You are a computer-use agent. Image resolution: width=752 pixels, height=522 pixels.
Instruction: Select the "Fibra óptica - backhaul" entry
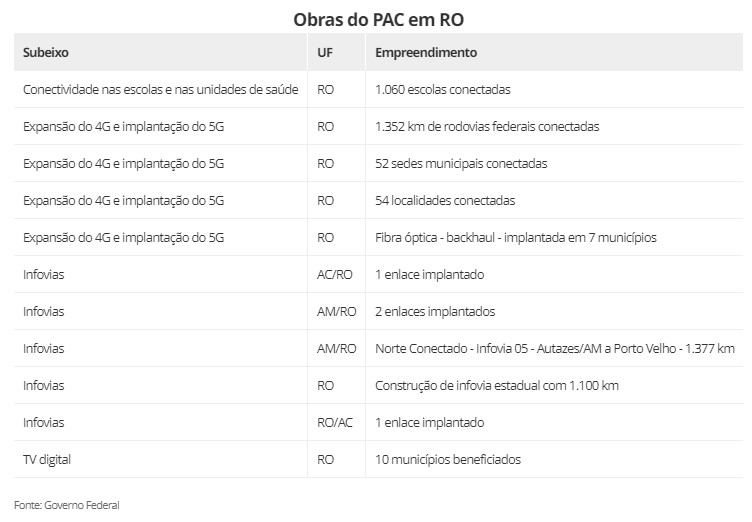515,237
